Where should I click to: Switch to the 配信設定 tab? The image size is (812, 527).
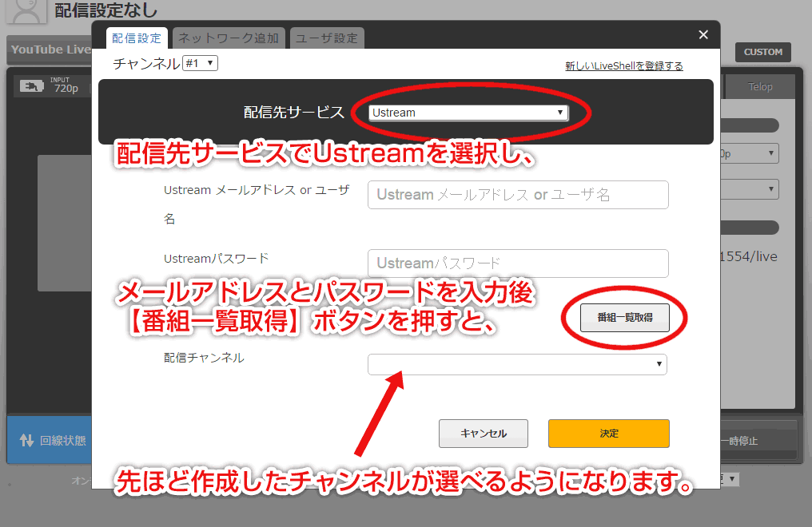click(x=137, y=38)
